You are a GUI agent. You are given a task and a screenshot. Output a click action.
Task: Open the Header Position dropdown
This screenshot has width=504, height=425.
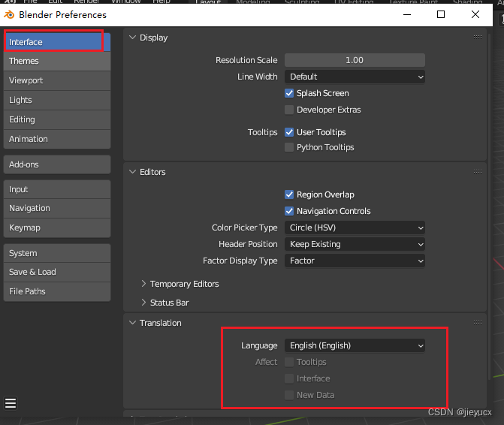(x=355, y=244)
